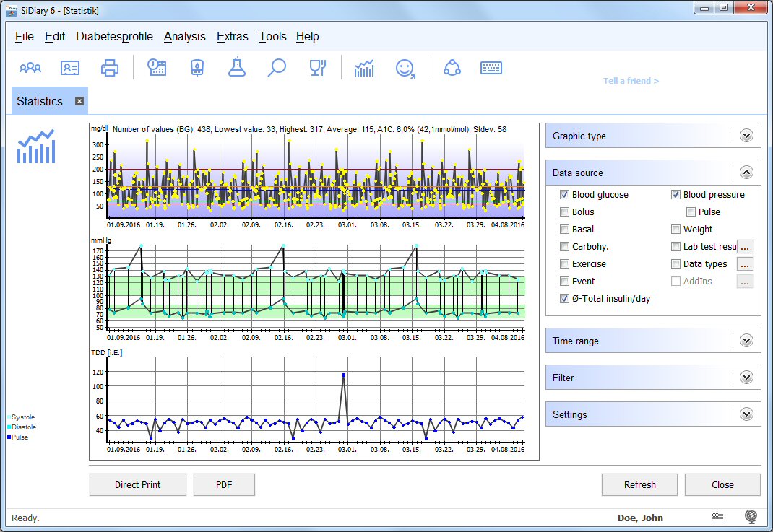Click the magnifying glass search icon

(277, 68)
